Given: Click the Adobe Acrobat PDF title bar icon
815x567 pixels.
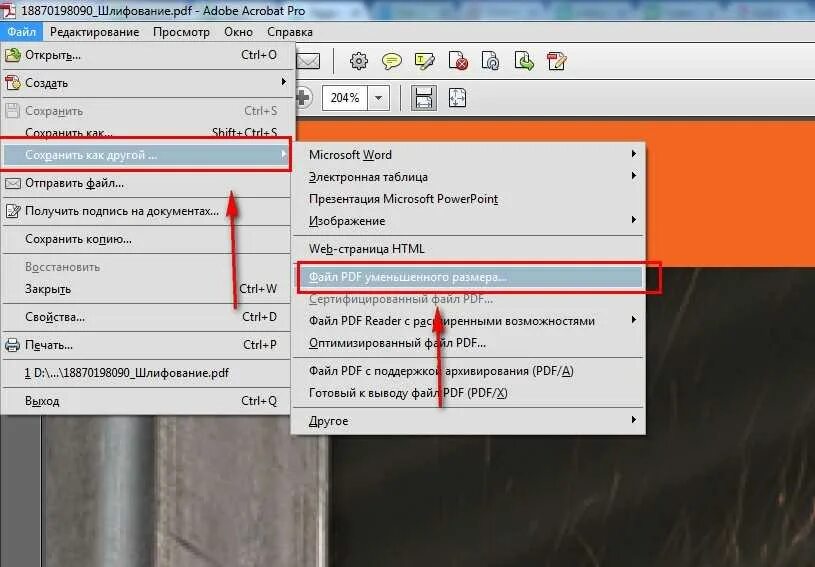Looking at the screenshot, I should [8, 10].
